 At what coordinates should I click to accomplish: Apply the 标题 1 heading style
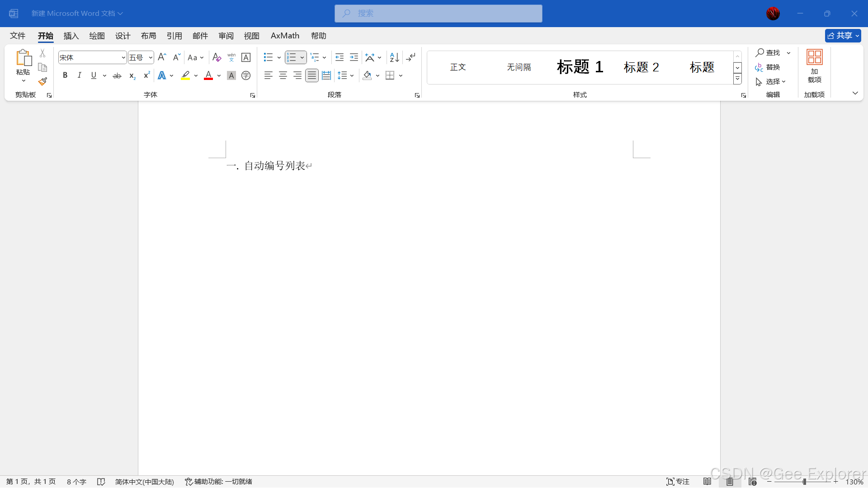[580, 67]
